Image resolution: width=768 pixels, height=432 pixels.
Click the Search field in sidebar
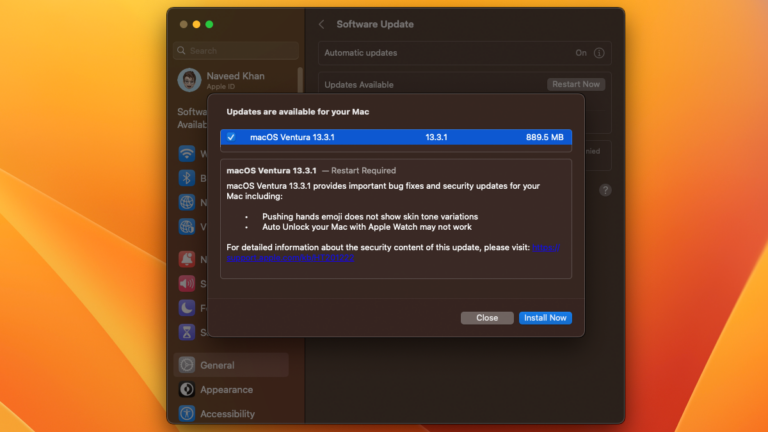pyautogui.click(x=236, y=50)
